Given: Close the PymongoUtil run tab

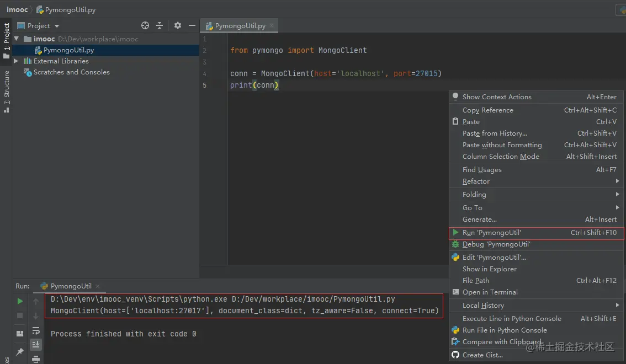Looking at the screenshot, I should click(98, 286).
